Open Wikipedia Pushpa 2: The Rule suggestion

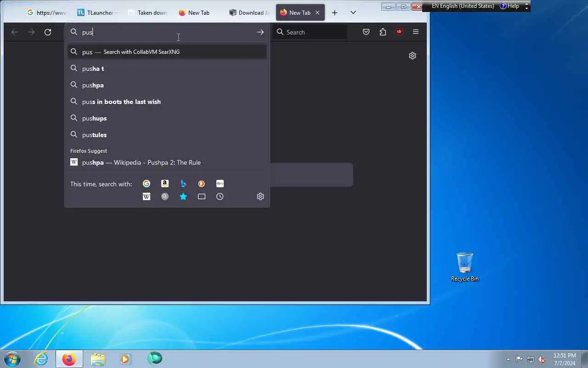pyautogui.click(x=167, y=162)
